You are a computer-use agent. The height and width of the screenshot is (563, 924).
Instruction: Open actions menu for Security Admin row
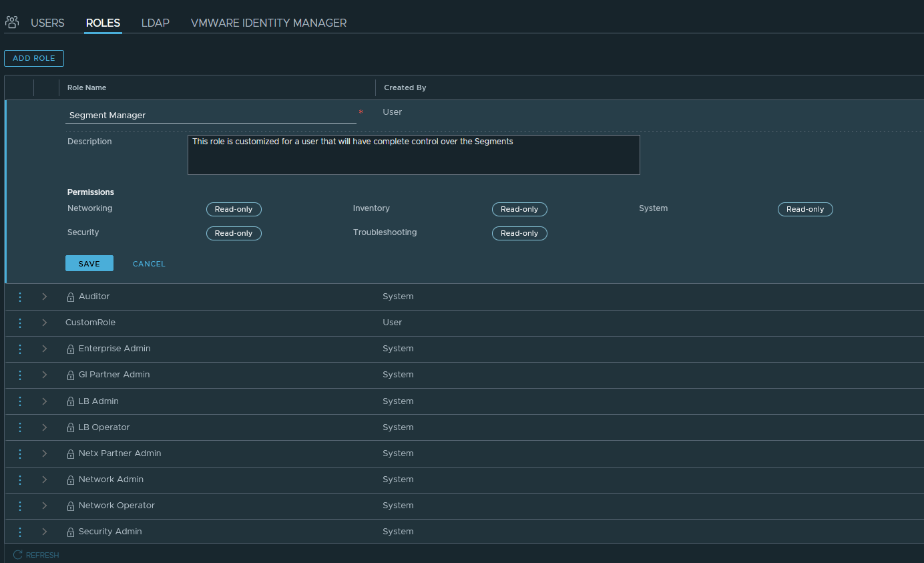(20, 532)
